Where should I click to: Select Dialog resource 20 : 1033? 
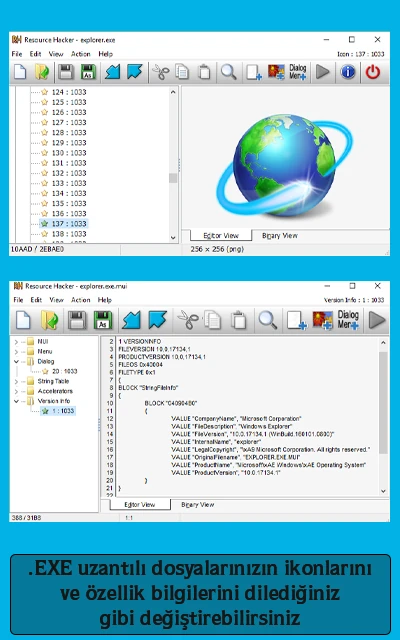(64, 371)
